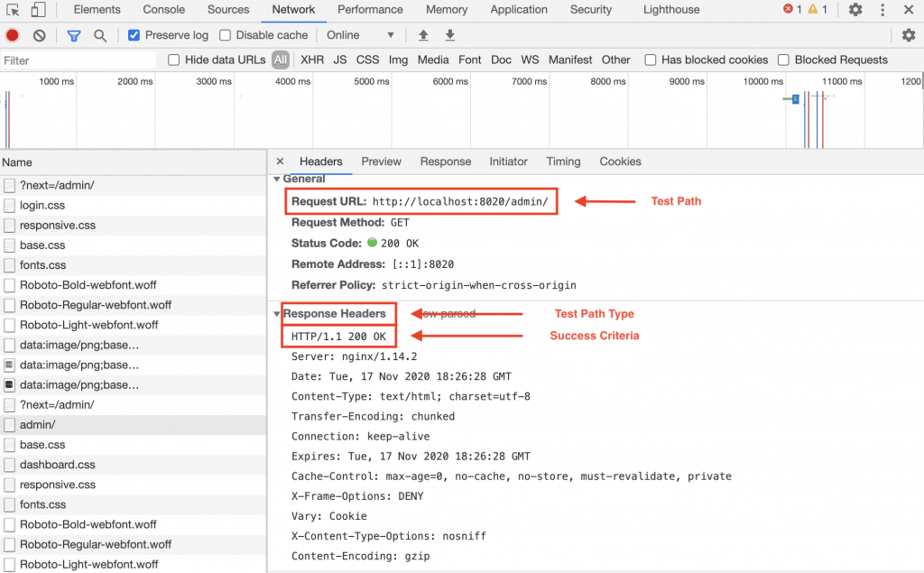Viewport: 924px width, 573px height.
Task: Select the Initiator tab
Action: click(508, 162)
